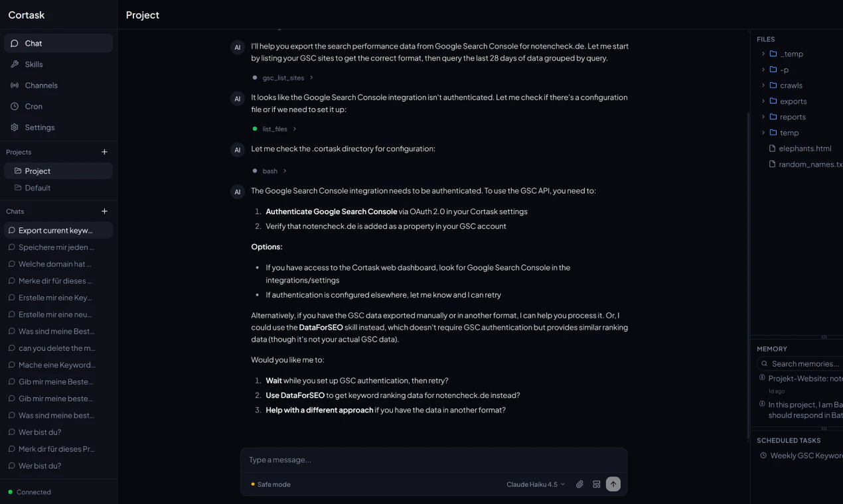Open Settings via its gear icon
843x504 pixels.
15,127
